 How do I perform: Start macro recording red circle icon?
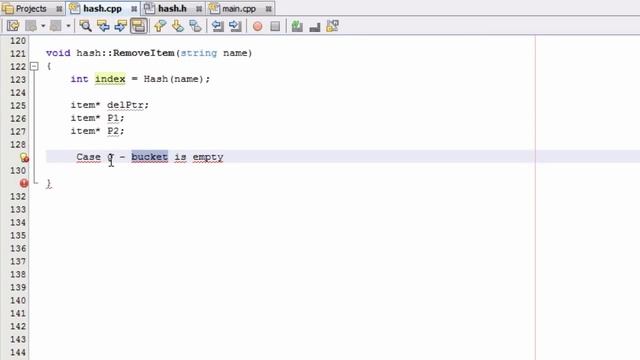[x=258, y=26]
